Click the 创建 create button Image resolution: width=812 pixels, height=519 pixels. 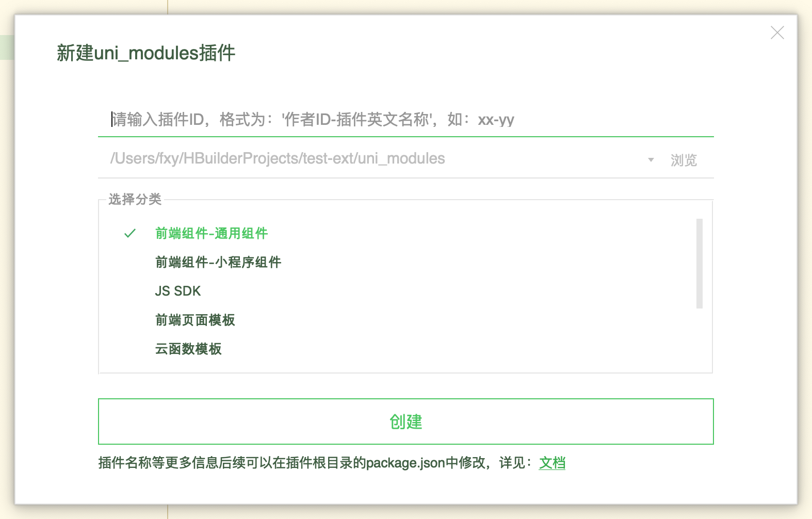click(405, 421)
